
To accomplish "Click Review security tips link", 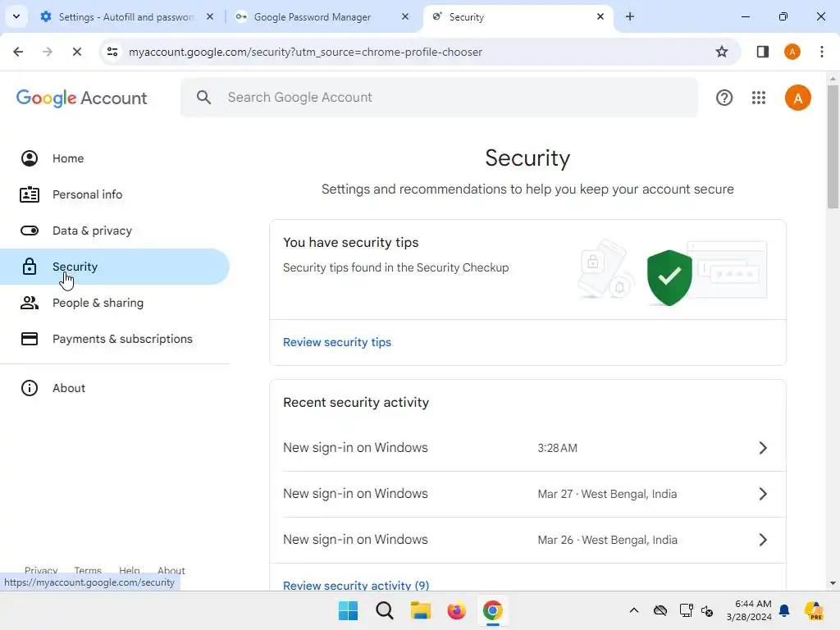I will pos(337,342).
